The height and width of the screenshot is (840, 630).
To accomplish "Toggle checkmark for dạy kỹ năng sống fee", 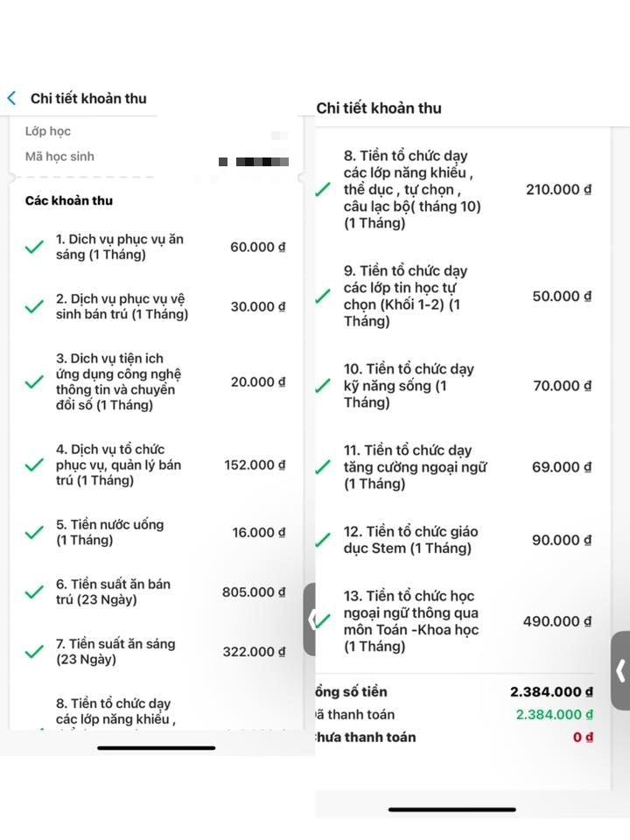I will [323, 386].
